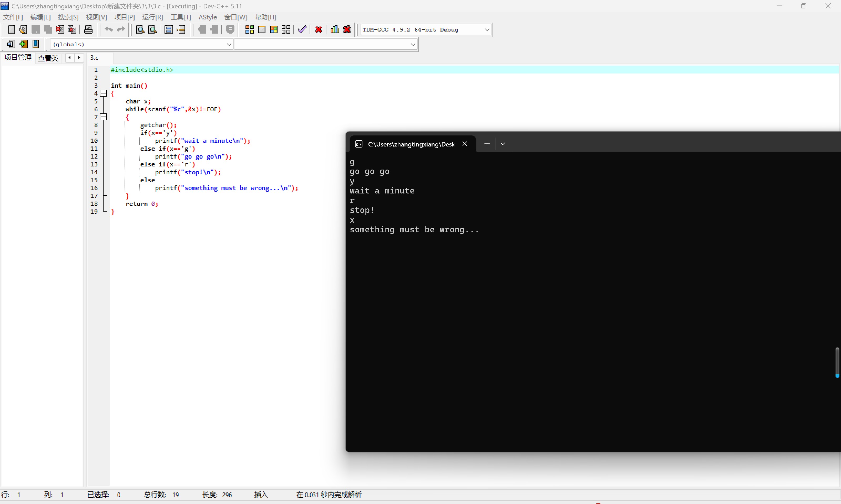Open the profile analysis bar chart icon
Image resolution: width=841 pixels, height=504 pixels.
click(x=335, y=30)
